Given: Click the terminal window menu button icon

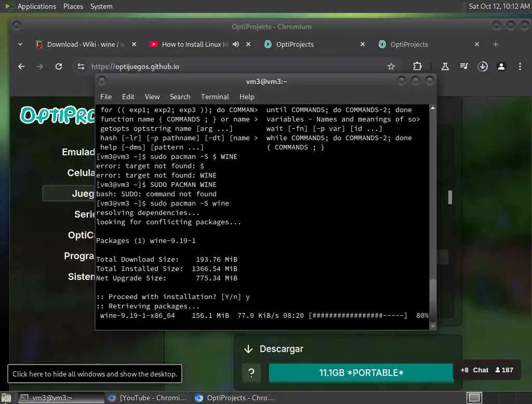Looking at the screenshot, I should [x=101, y=80].
